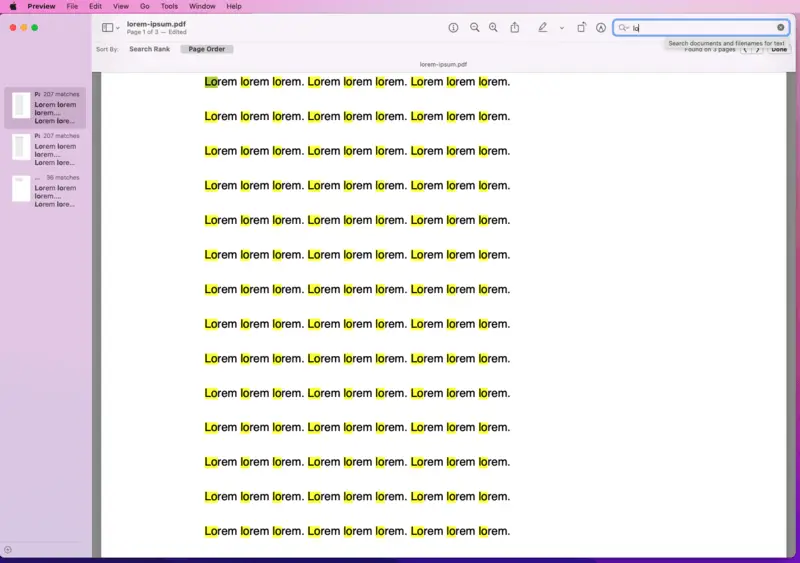Open the Window menu
The height and width of the screenshot is (563, 800).
[x=202, y=6]
